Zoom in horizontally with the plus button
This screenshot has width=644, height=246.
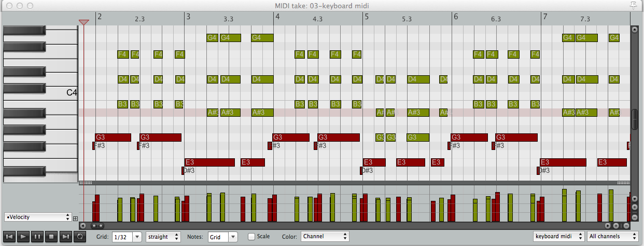click(x=617, y=226)
